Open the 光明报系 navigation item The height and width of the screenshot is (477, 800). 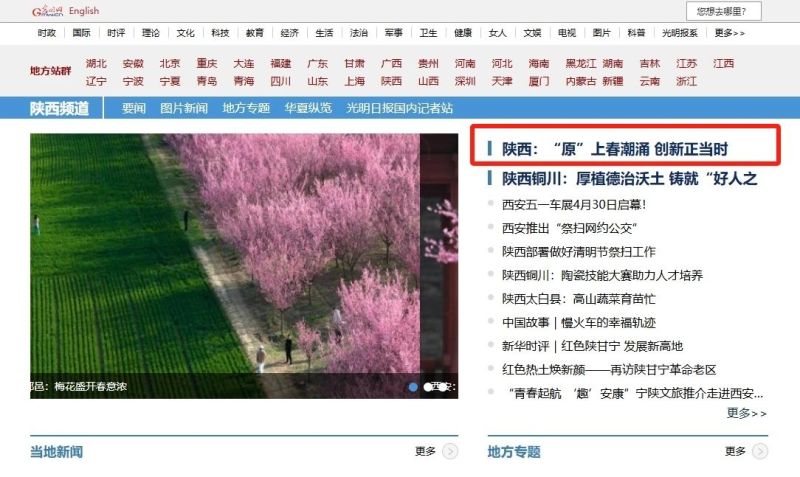click(680, 33)
